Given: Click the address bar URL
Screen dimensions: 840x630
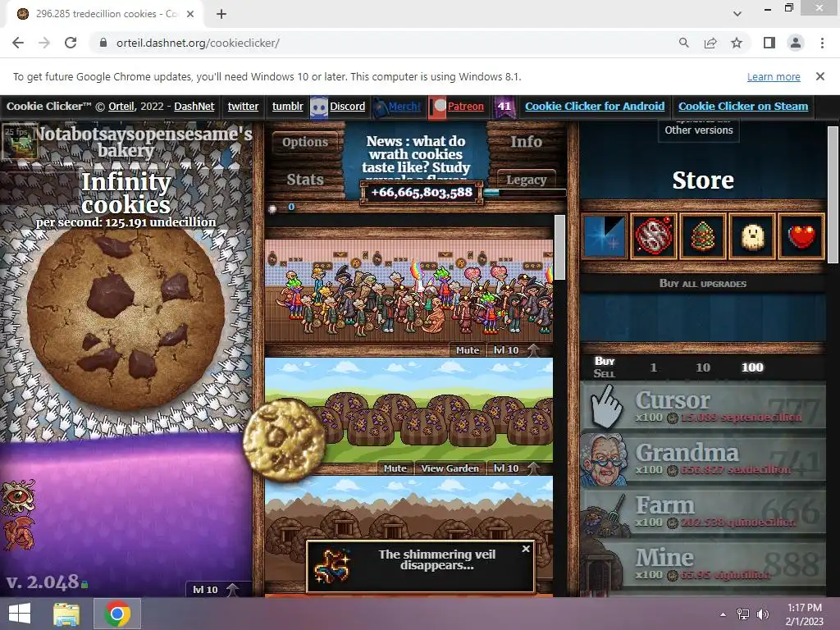Looking at the screenshot, I should pos(198,43).
